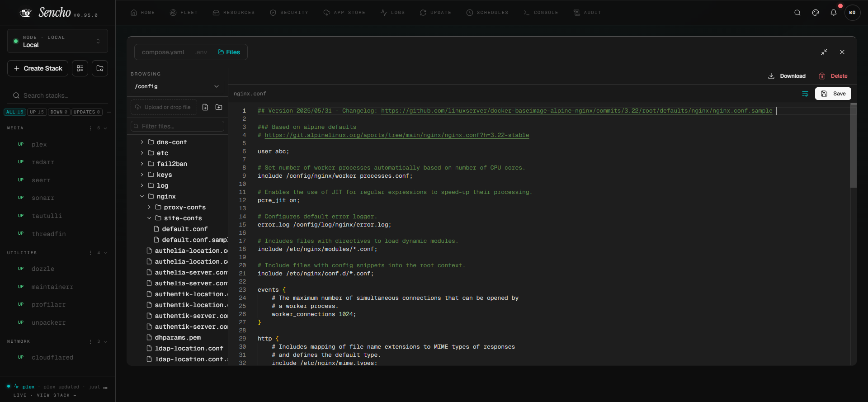Open the notifications bell

[x=834, y=13]
